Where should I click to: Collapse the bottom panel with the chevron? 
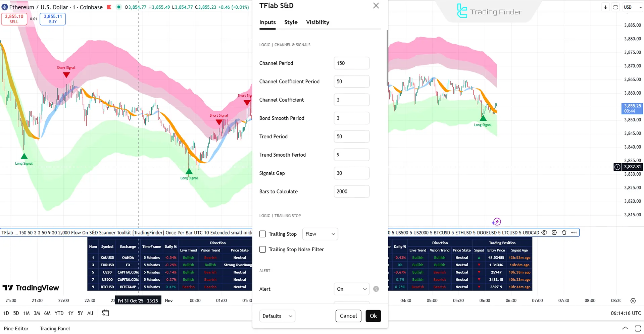(x=625, y=328)
